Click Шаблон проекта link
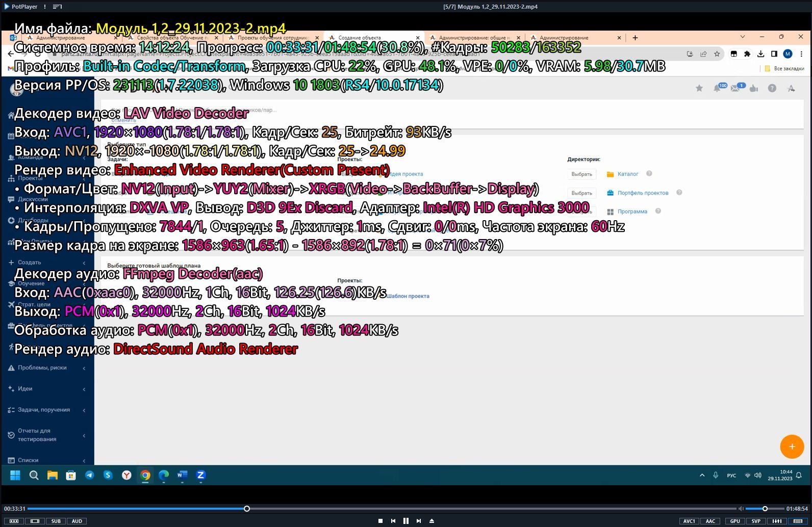This screenshot has height=527, width=812. [x=408, y=296]
